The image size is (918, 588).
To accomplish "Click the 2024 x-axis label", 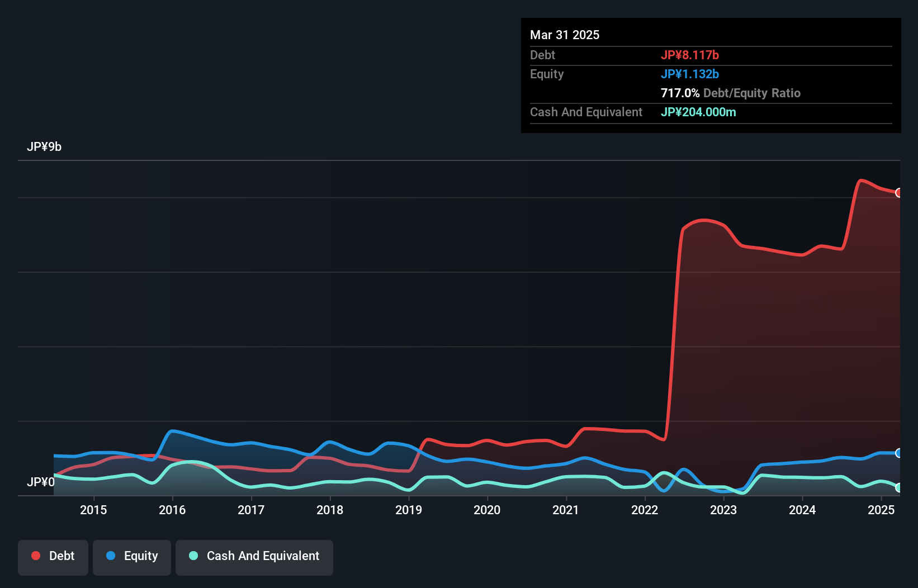I will 802,510.
